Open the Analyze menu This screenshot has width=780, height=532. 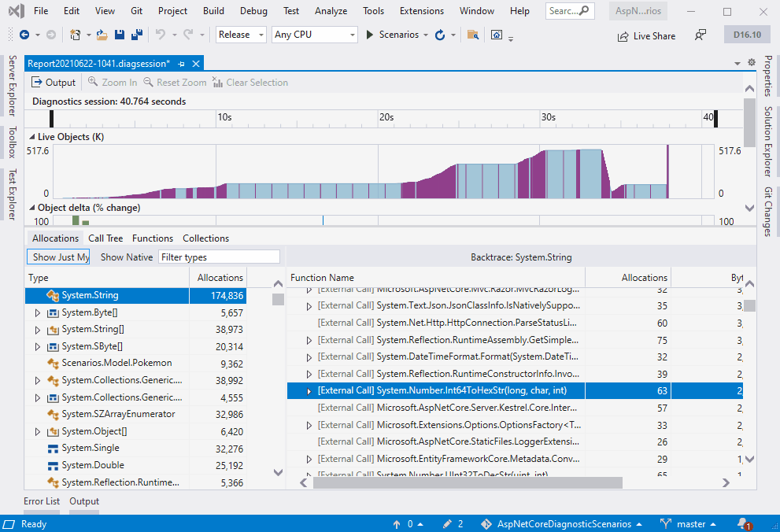[x=331, y=11]
